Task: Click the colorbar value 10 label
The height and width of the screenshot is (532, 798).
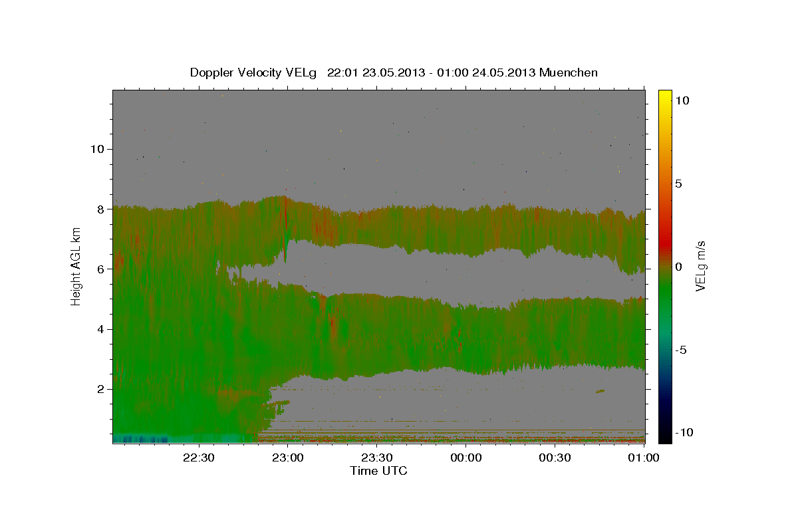Action: [682, 100]
